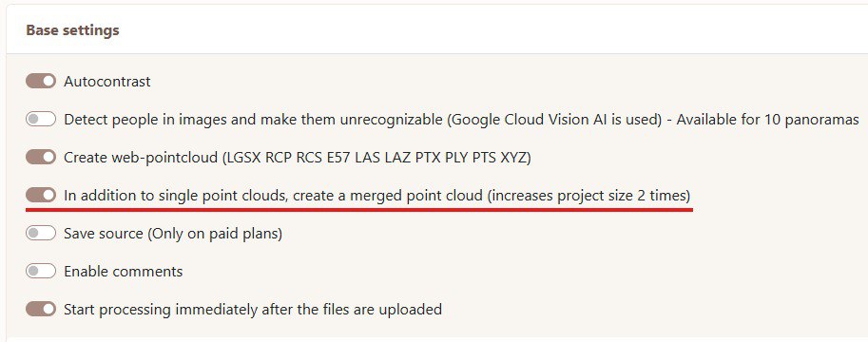Click the 'Create web-pointcloud' label text
868x342 pixels.
tap(141, 158)
